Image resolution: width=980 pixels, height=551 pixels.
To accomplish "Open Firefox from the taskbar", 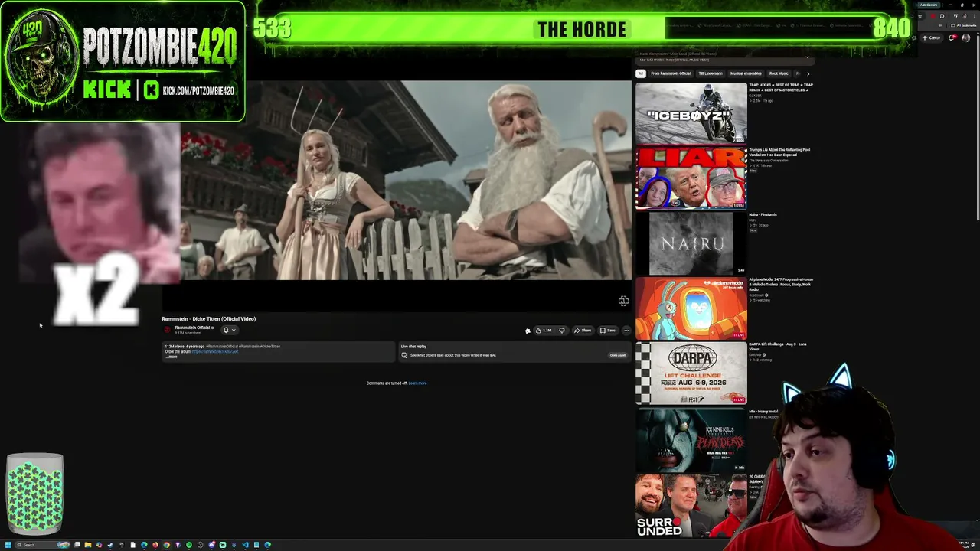I will pyautogui.click(x=155, y=545).
